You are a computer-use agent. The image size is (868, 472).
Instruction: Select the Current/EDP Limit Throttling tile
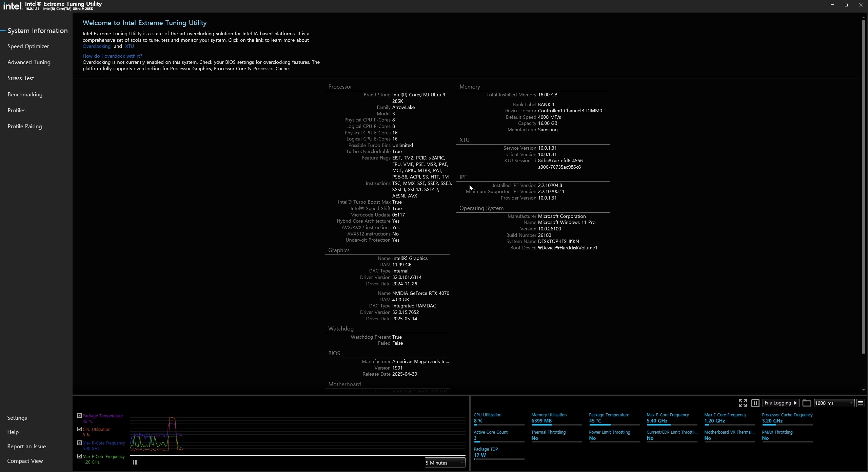(x=672, y=436)
